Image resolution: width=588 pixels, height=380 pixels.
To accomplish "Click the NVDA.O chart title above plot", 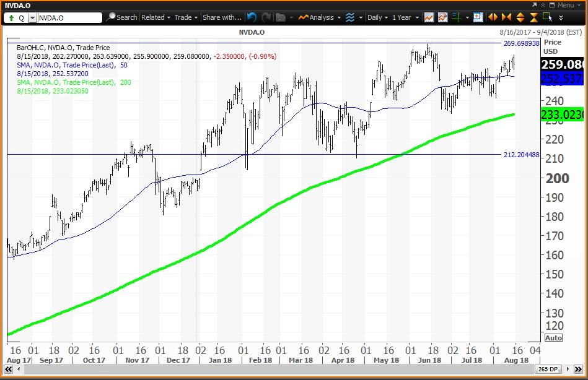I will [x=252, y=32].
